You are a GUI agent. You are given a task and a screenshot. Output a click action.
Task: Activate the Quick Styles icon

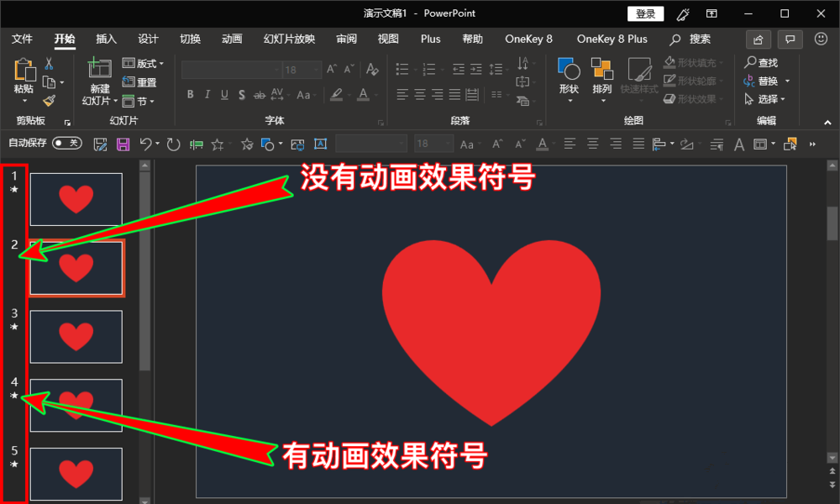(x=638, y=80)
